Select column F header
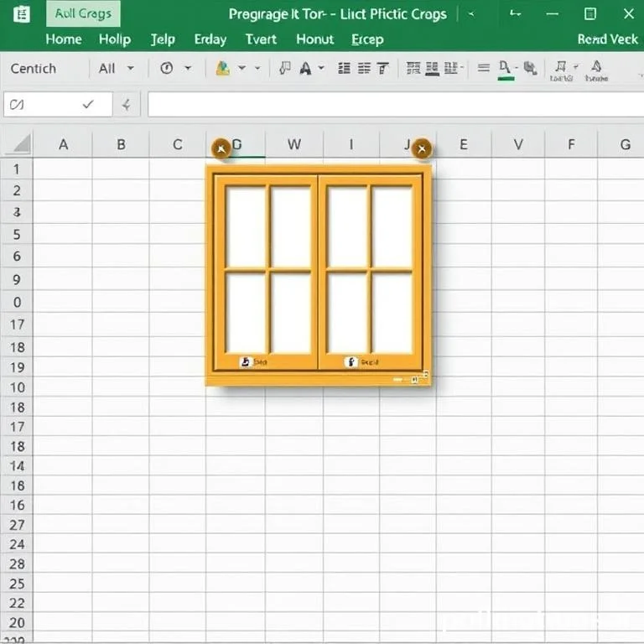Screen dimensions: 644x644 pyautogui.click(x=571, y=144)
